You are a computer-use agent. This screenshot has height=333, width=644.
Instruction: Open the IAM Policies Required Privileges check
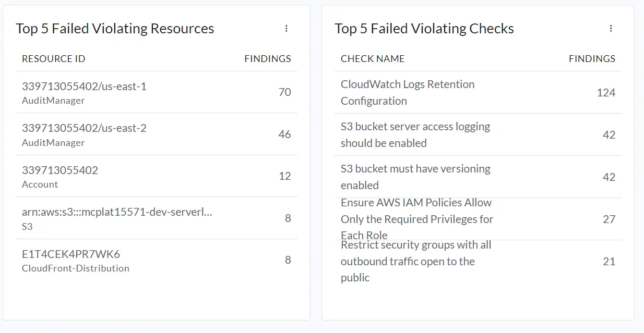(x=416, y=219)
